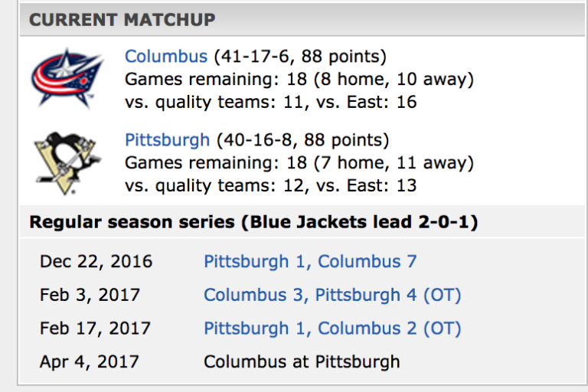Click Columbus's 41-17-6 record text

tap(300, 57)
